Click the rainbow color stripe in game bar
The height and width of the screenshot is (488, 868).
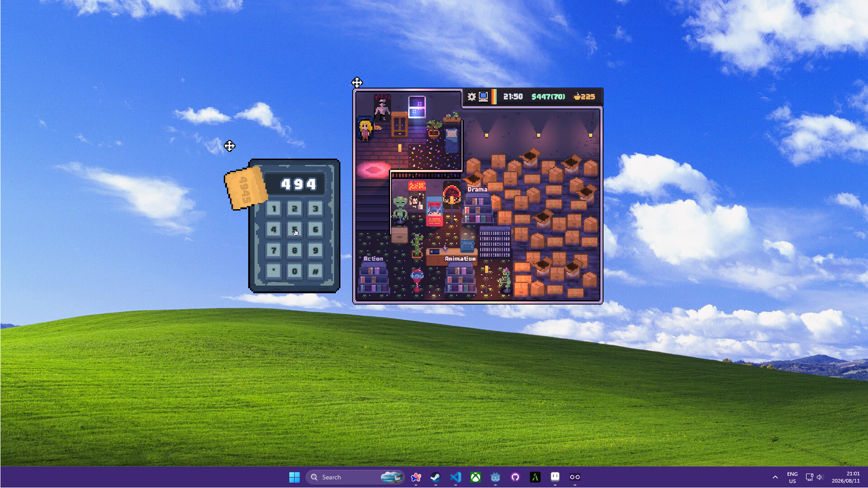click(494, 97)
